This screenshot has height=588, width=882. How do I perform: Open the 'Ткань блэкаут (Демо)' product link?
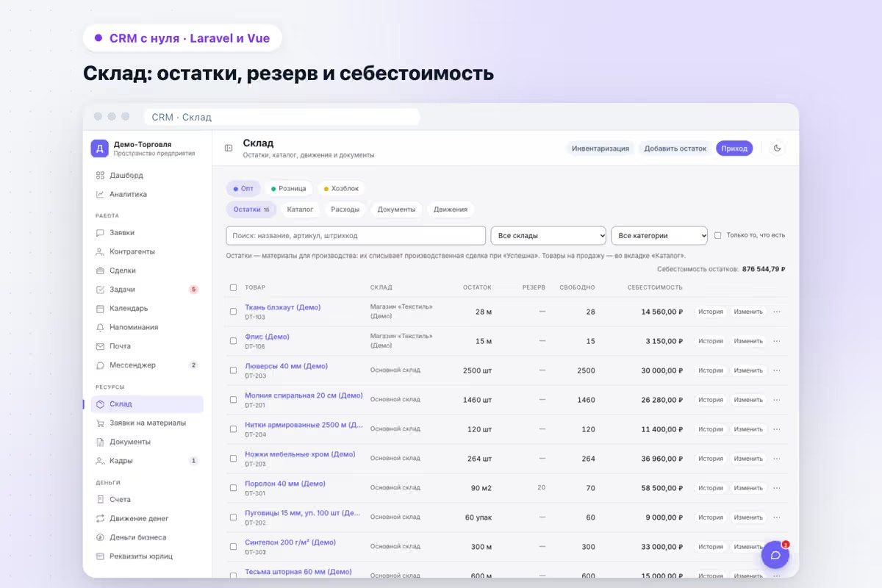[x=283, y=307]
